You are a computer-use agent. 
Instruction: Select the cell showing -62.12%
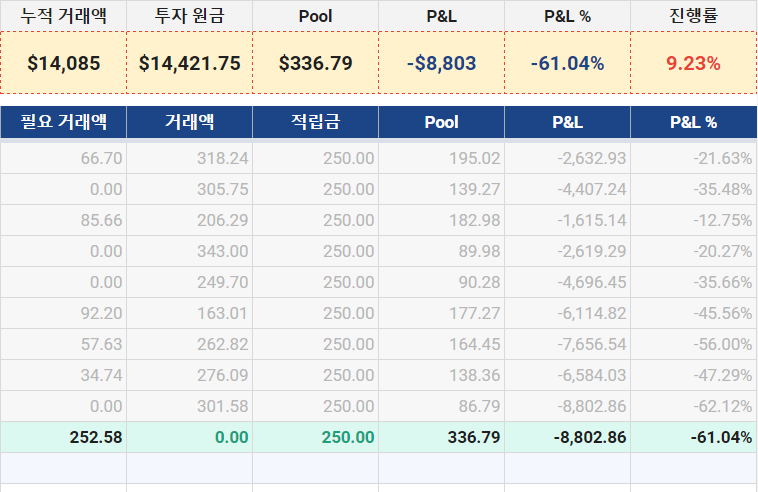click(x=693, y=406)
